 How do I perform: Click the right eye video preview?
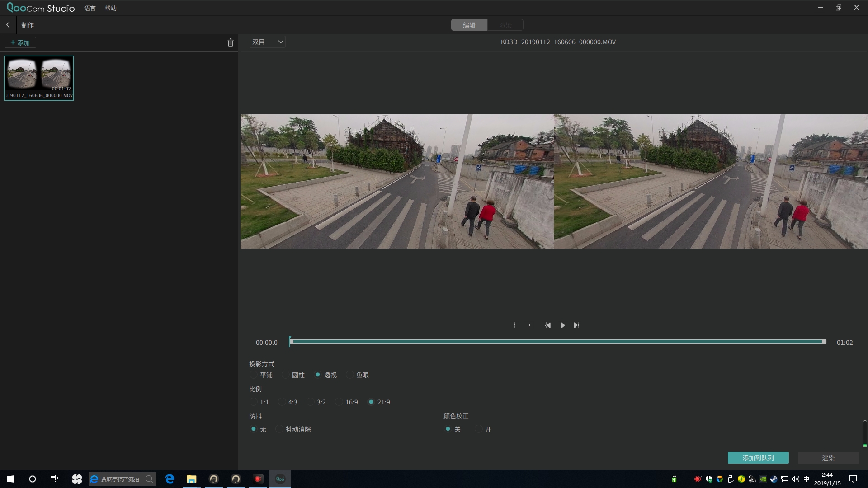tap(711, 181)
